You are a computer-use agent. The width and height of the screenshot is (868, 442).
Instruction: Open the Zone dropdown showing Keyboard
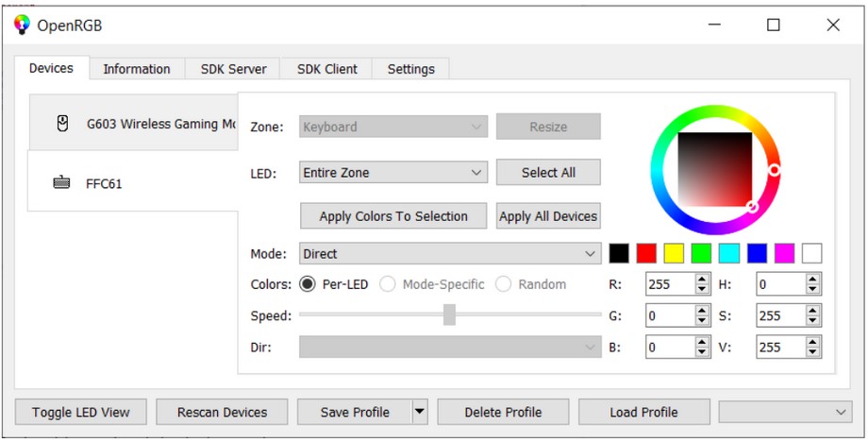[393, 127]
